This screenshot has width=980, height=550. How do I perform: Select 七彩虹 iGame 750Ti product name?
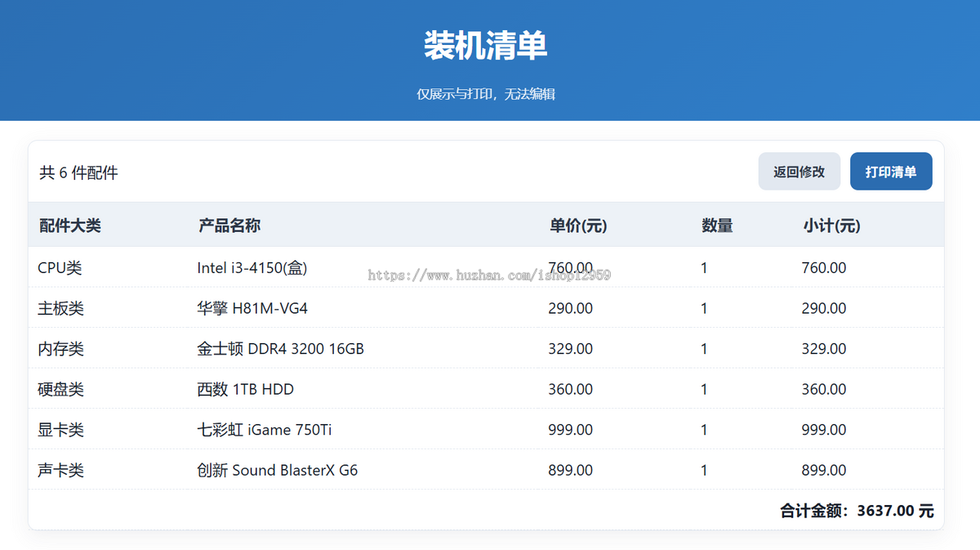click(265, 430)
